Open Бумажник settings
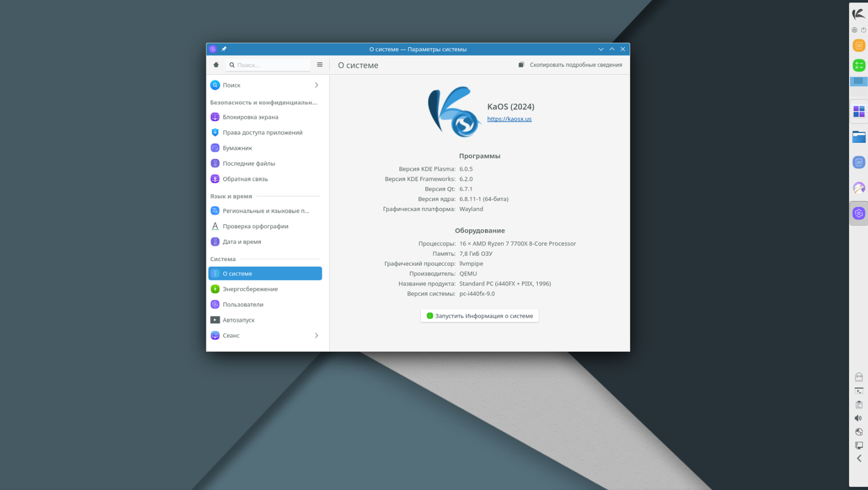 [265, 148]
